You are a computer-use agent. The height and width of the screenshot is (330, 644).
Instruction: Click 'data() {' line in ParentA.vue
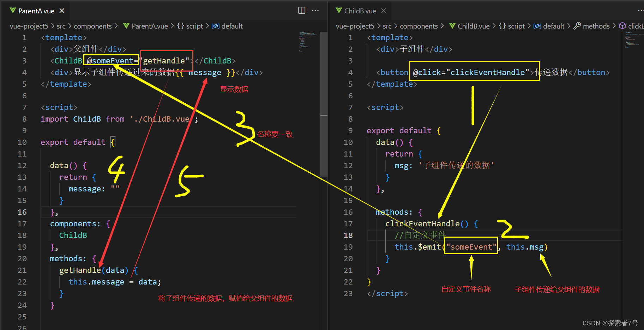pyautogui.click(x=68, y=165)
